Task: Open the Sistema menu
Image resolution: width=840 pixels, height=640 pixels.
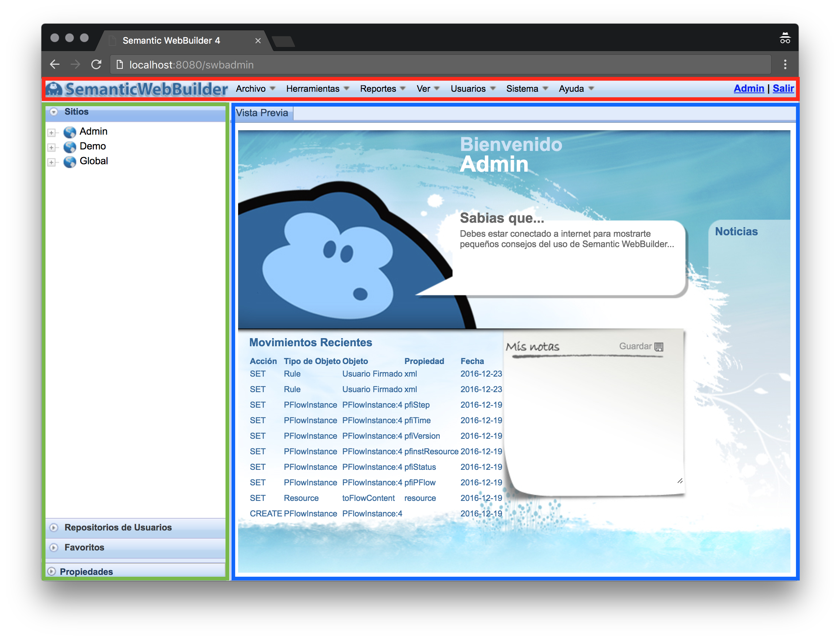Action: (526, 89)
